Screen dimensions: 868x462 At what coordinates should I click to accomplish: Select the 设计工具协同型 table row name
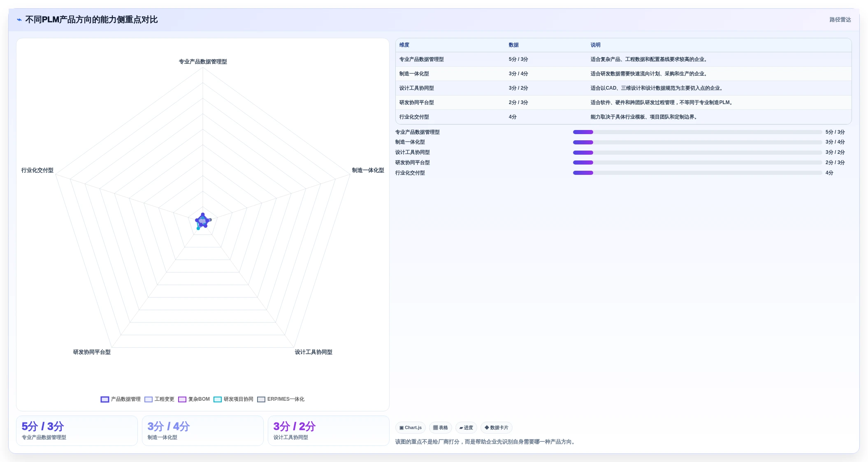point(417,88)
